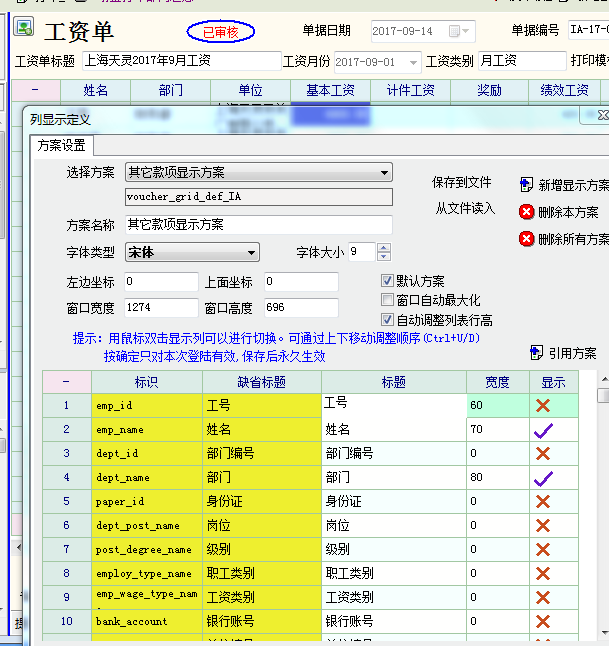Open the 工资月份 date dropdown
The width and height of the screenshot is (609, 646).
(414, 62)
